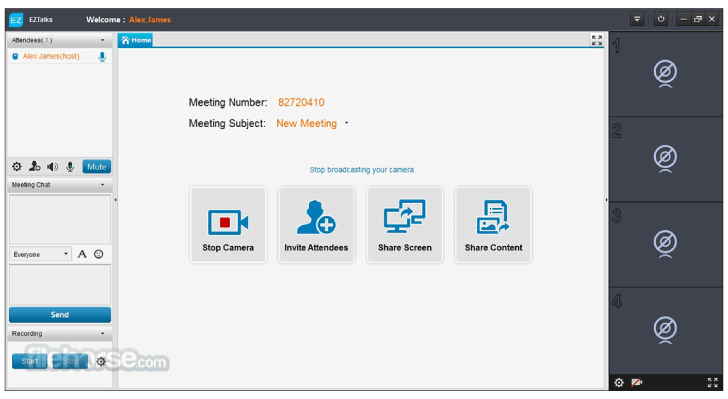Open the Meeting Subject dropdown arrow

point(346,123)
